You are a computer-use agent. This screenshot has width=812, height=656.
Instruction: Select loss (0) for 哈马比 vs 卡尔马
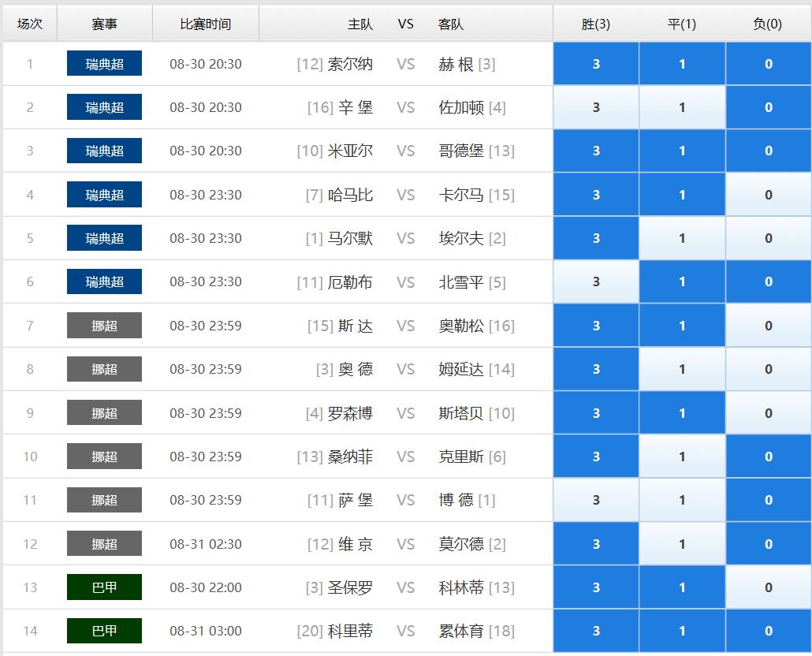(x=769, y=195)
